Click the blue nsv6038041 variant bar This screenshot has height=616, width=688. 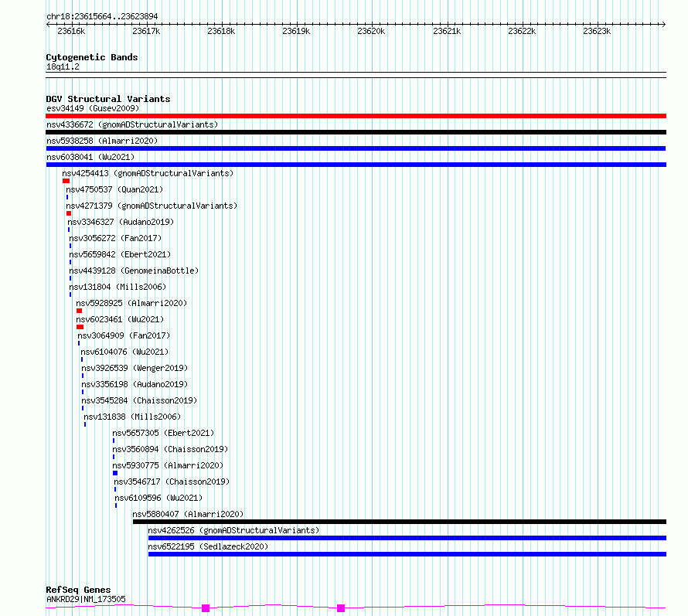coord(356,165)
